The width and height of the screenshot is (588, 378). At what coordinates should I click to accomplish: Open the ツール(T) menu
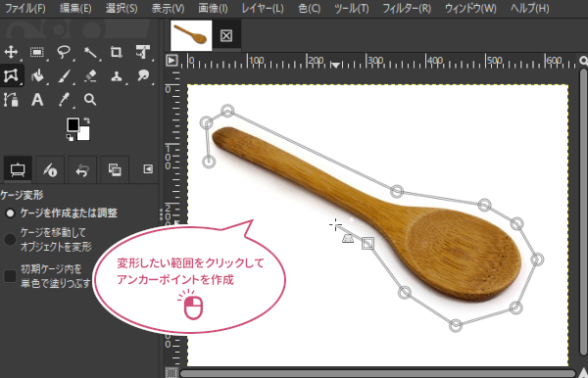pos(352,8)
